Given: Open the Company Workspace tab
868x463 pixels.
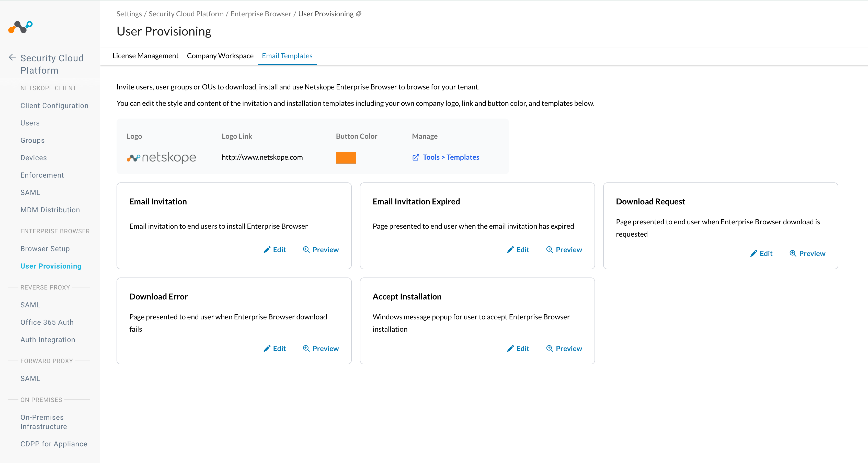Looking at the screenshot, I should coord(220,56).
